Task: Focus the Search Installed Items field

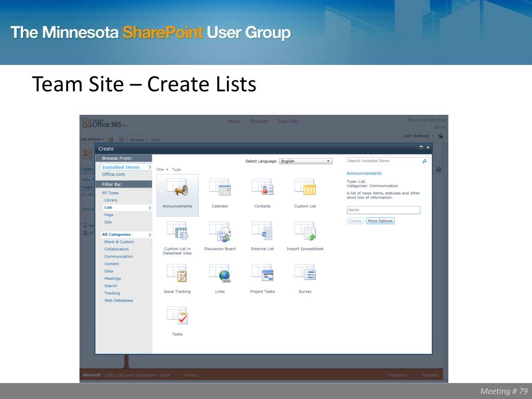Action: (384, 161)
